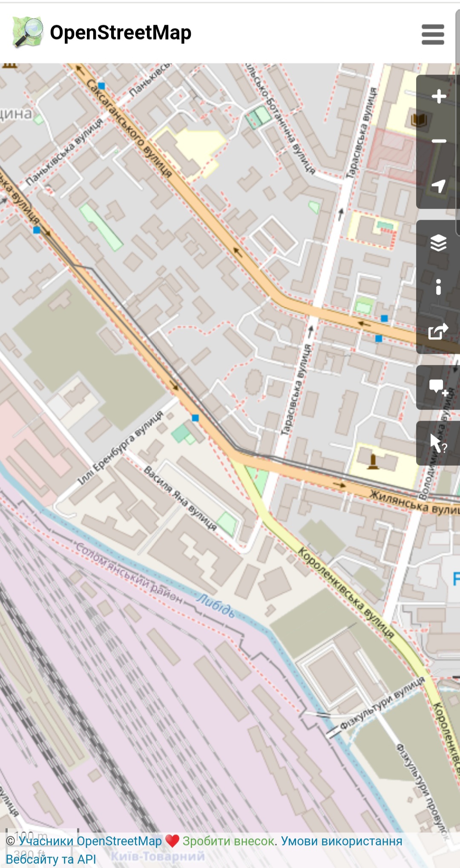This screenshot has height=868, width=460.
Task: Open the share map panel
Action: point(438,331)
